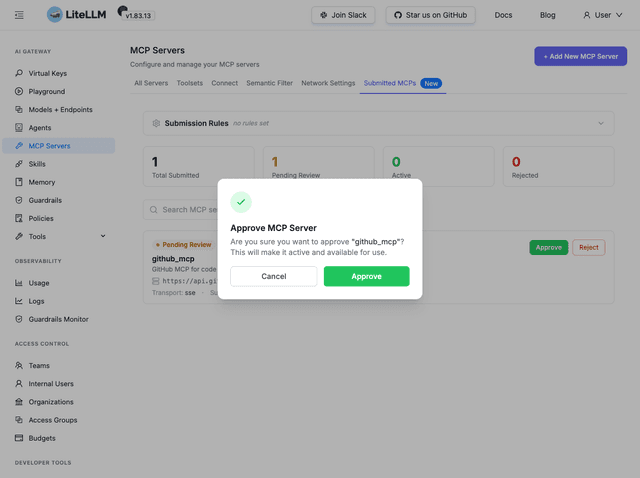Click the Guardrails shield icon

19,200
